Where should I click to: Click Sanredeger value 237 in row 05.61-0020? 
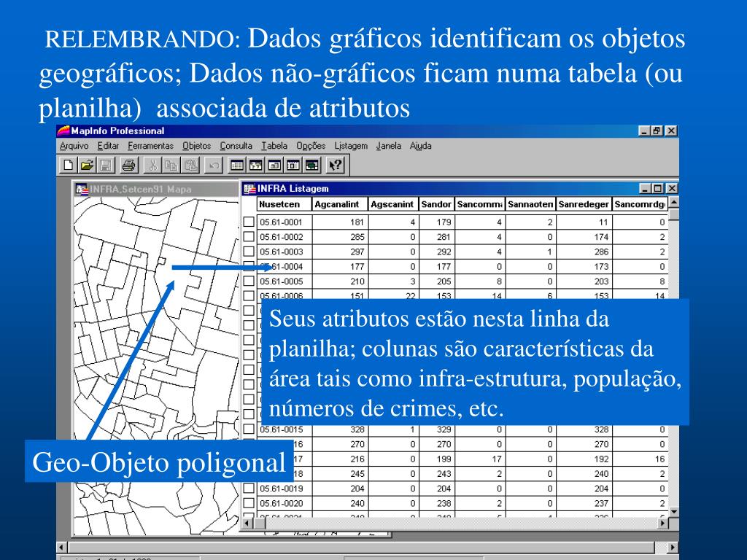[584, 503]
